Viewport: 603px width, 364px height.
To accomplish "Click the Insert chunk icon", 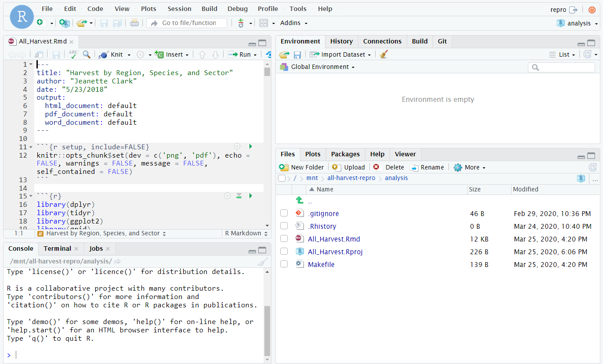I will click(x=159, y=54).
